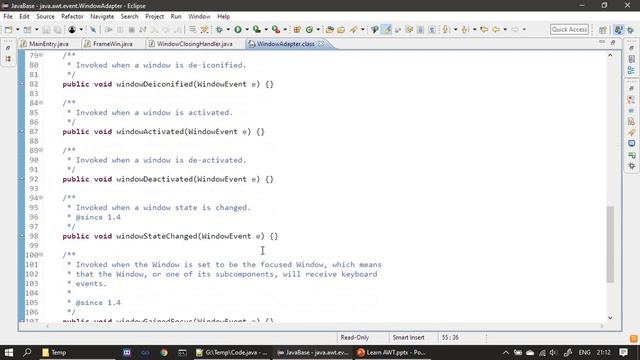Open the Navigate menu
640x360 pixels.
[102, 16]
